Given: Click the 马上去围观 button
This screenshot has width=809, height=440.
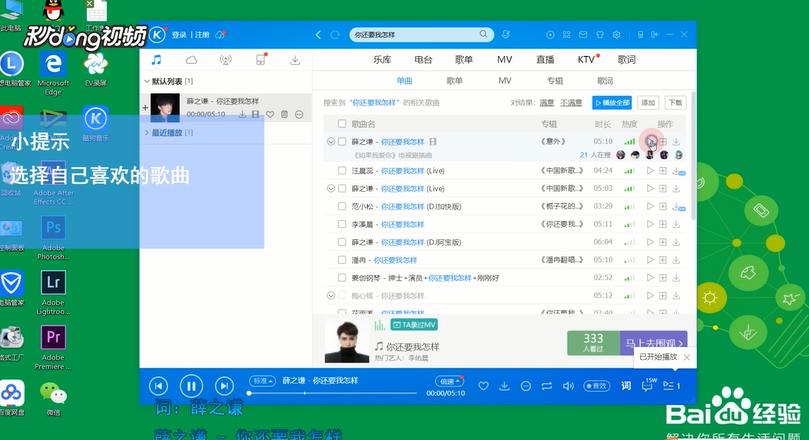Looking at the screenshot, I should pyautogui.click(x=654, y=343).
